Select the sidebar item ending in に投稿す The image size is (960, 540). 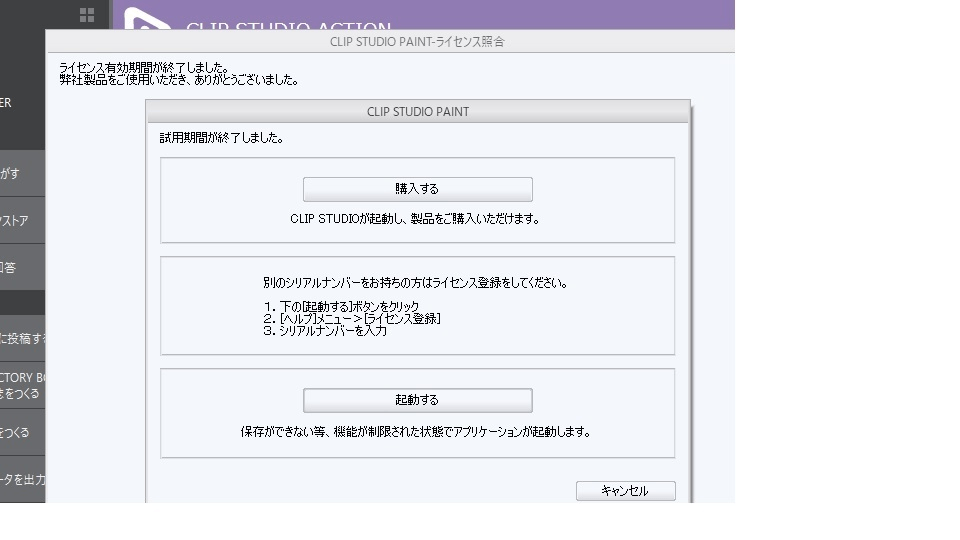click(x=22, y=339)
